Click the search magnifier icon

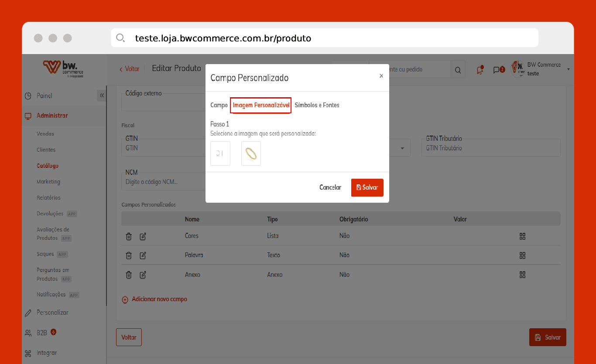(x=458, y=70)
